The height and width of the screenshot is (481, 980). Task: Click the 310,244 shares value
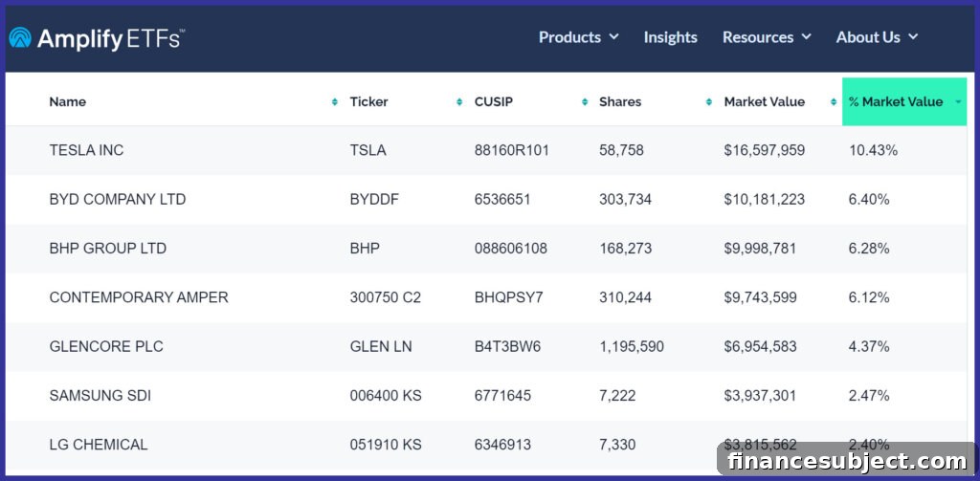pos(626,297)
